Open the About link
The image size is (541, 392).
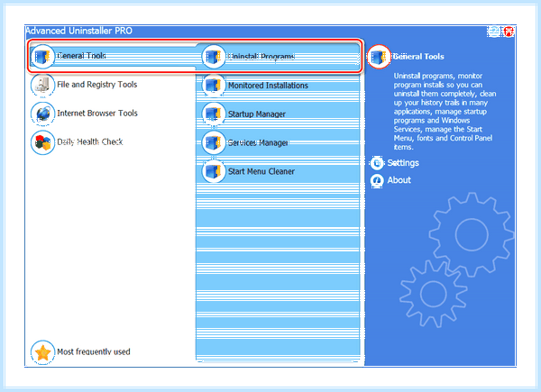pos(399,180)
